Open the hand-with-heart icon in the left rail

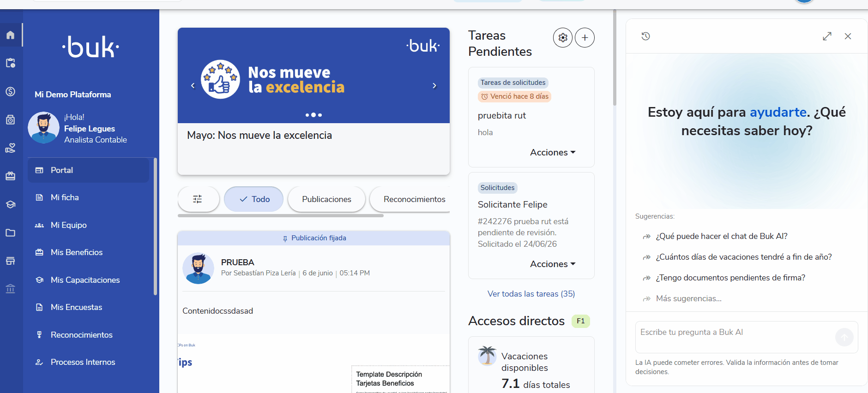coord(10,148)
